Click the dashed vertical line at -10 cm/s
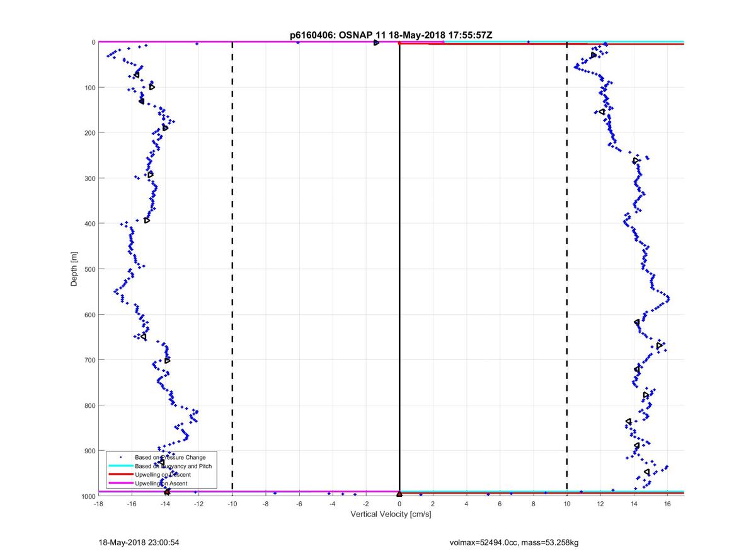Viewport: 756px width, 558px height. (x=232, y=269)
